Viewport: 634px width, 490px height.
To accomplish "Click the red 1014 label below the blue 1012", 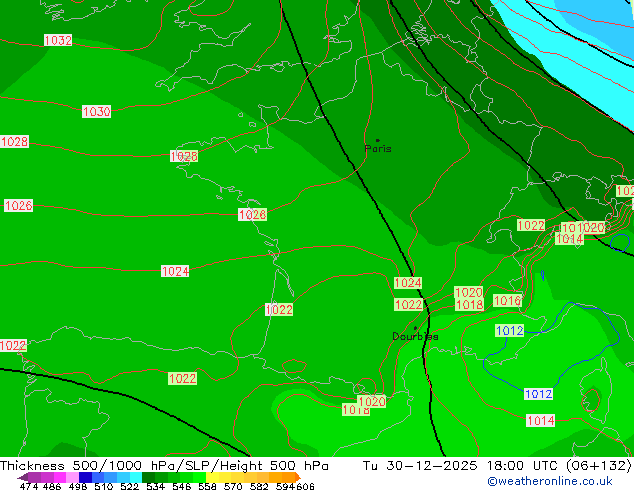I will pos(540,420).
